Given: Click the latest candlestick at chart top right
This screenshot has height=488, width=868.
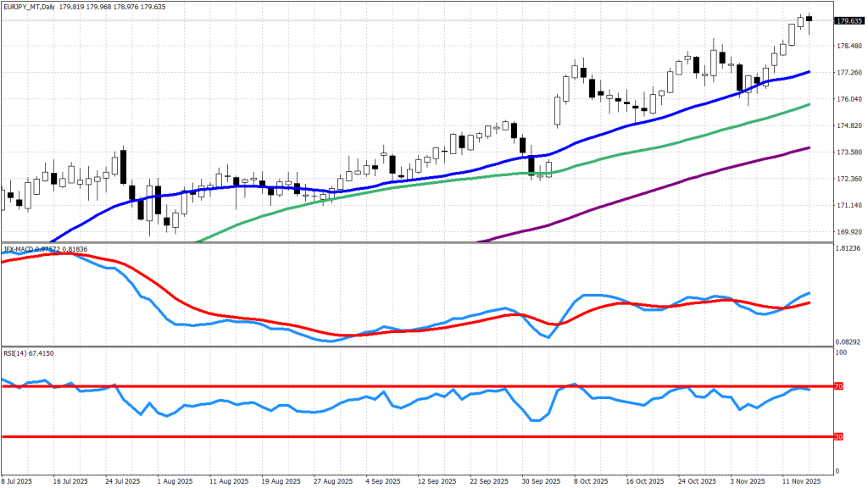Looking at the screenshot, I should tap(810, 20).
